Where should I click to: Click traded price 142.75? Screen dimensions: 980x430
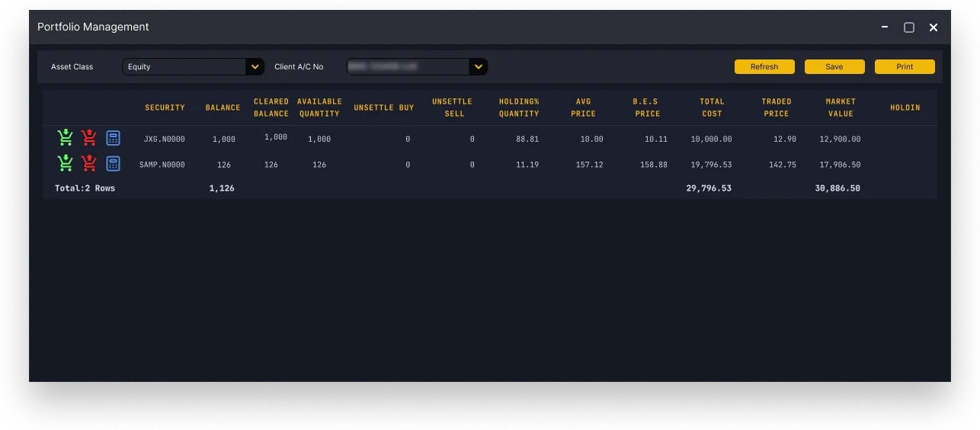pos(782,165)
